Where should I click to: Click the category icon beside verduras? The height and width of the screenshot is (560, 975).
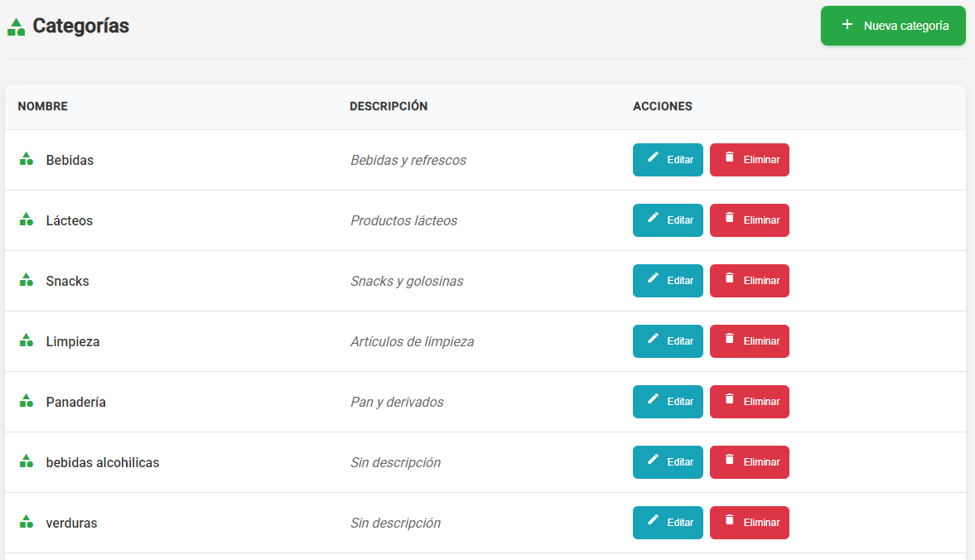[x=27, y=522]
